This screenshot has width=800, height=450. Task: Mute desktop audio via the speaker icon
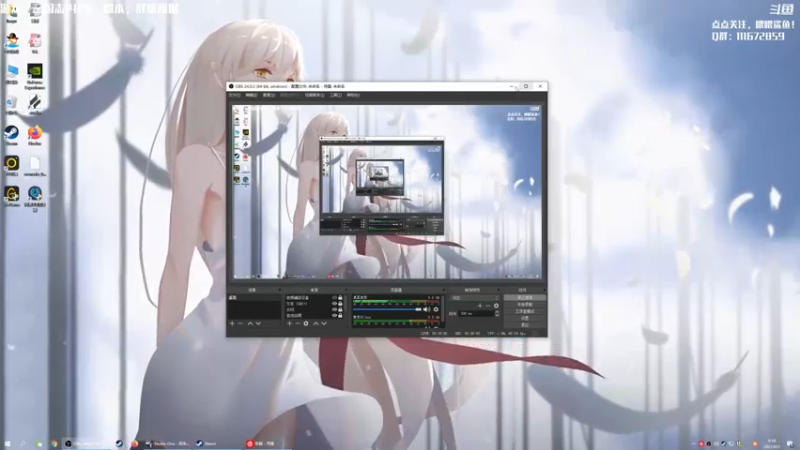point(427,309)
